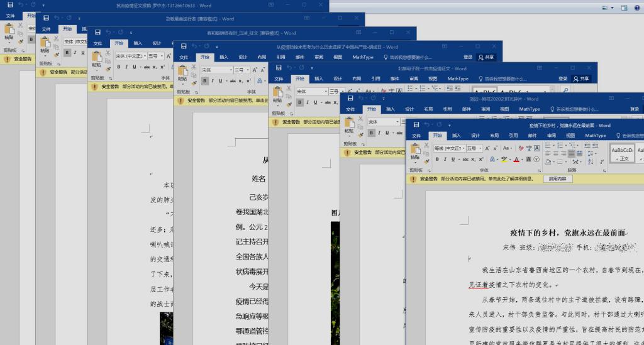Insert enclosed character in 疫情下的乡村 window

click(x=536, y=159)
